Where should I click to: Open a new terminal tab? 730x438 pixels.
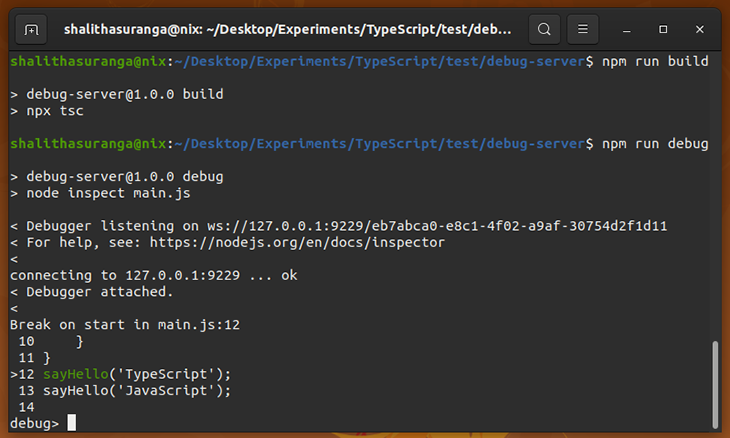31,30
